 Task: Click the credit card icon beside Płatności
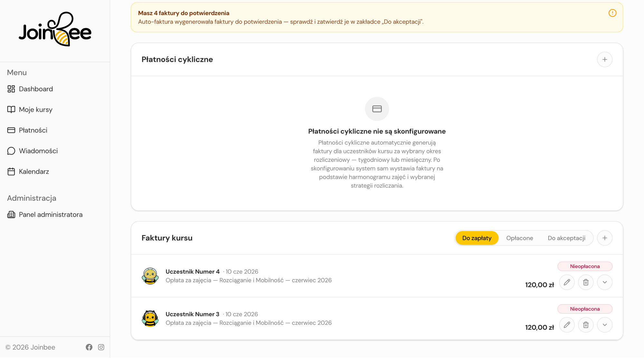coord(11,130)
